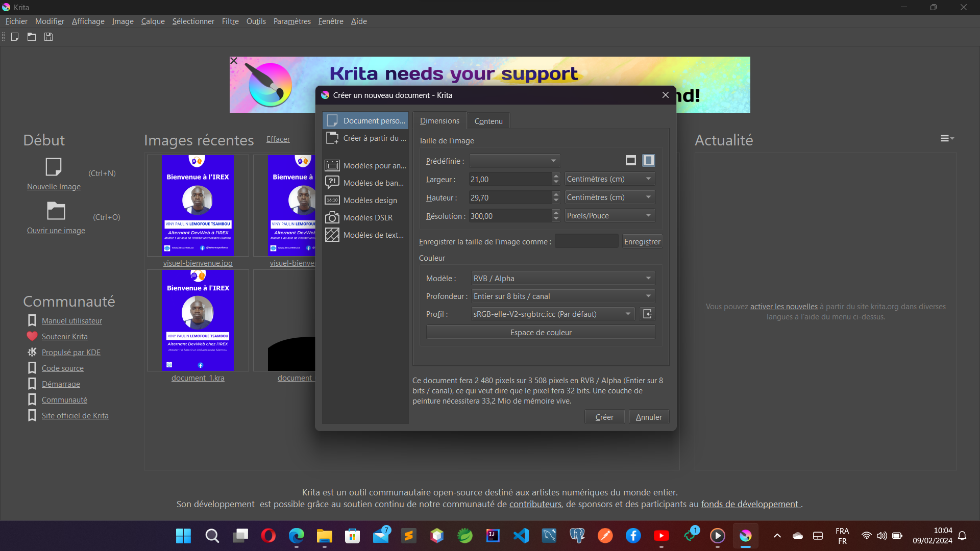The width and height of the screenshot is (980, 551).
Task: Open the Fichier menu
Action: (16, 21)
